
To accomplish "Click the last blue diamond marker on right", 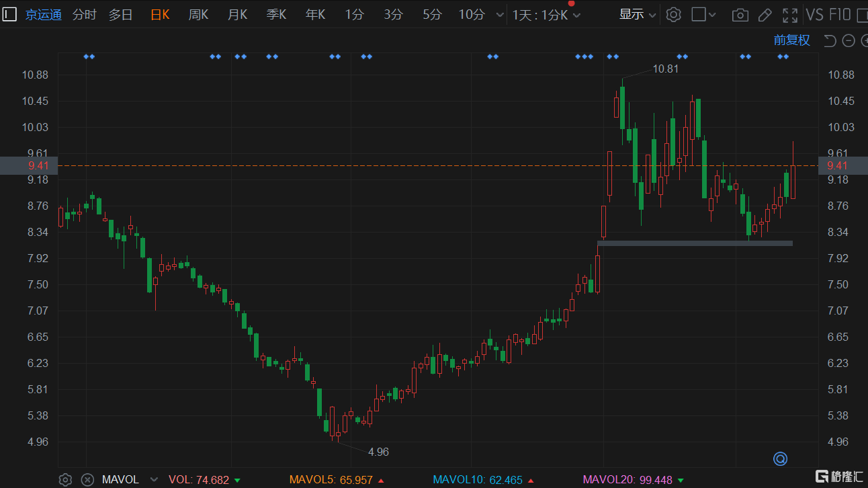I will pyautogui.click(x=783, y=56).
